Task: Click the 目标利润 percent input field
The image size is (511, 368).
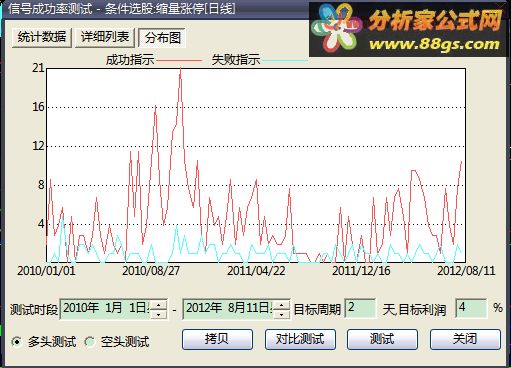Action: (x=471, y=308)
